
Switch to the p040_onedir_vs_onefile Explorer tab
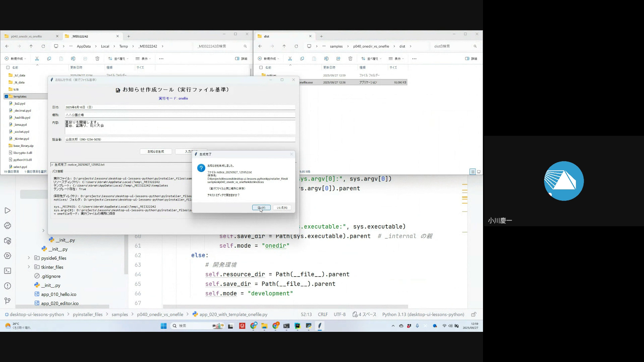coord(26,36)
